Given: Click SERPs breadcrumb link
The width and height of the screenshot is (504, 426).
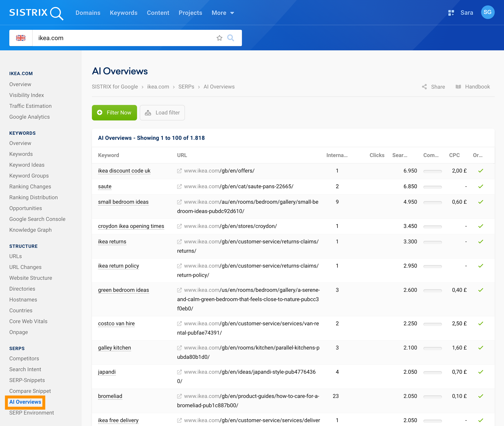Looking at the screenshot, I should pyautogui.click(x=186, y=87).
